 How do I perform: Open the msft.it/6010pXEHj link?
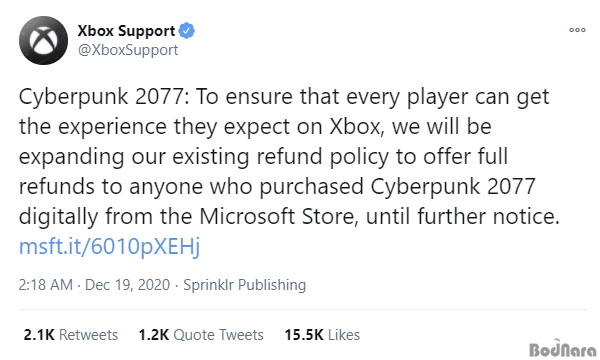(109, 247)
